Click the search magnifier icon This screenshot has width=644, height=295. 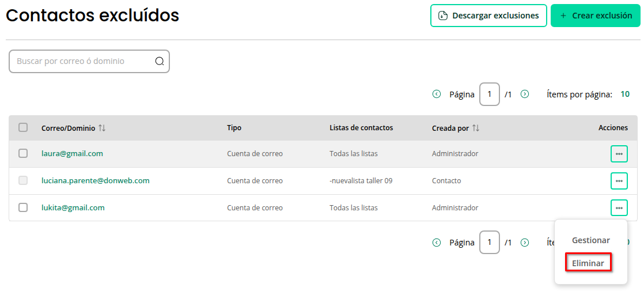pyautogui.click(x=160, y=62)
